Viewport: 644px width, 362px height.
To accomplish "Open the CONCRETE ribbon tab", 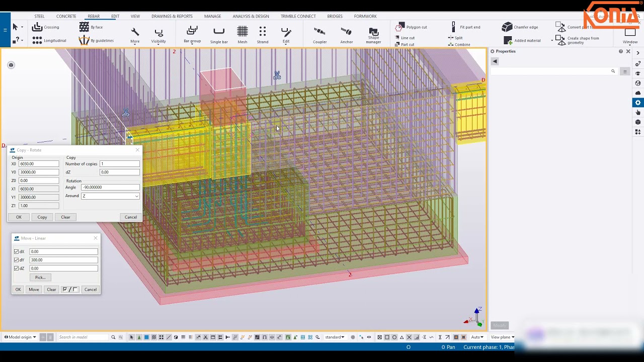I will [x=66, y=16].
